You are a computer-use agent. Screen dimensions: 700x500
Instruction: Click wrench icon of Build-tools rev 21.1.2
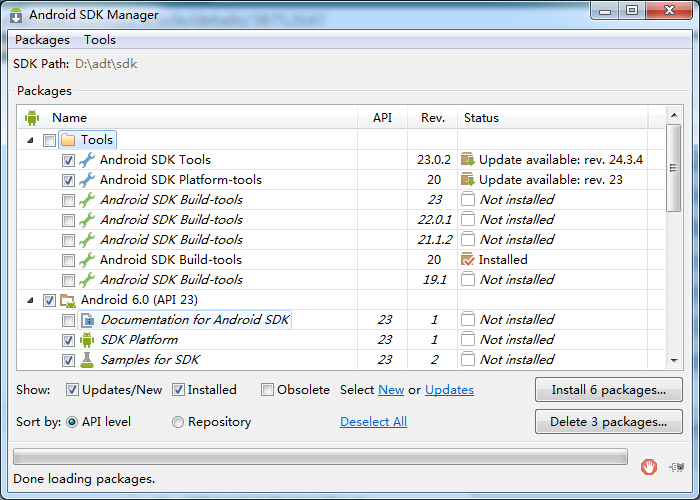click(87, 240)
